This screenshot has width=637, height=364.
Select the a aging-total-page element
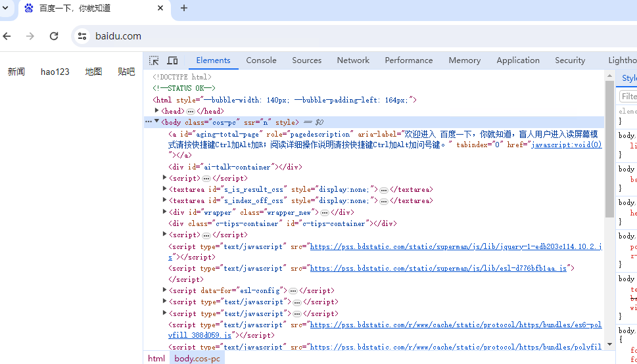385,145
